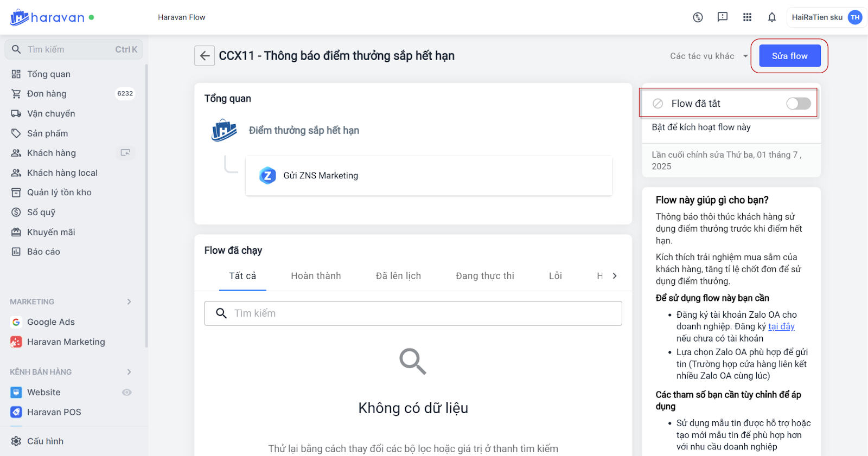Click the Sửa flow button

tap(789, 56)
